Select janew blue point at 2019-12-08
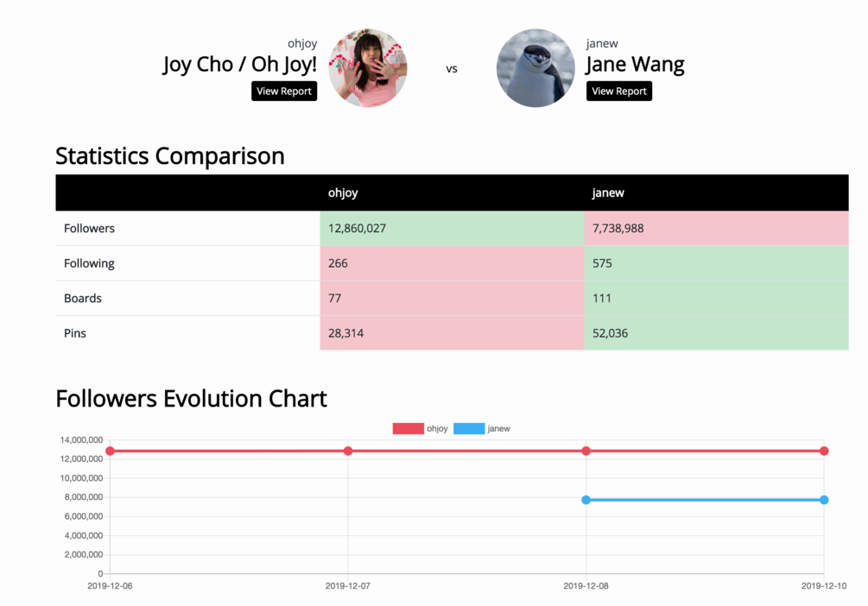The height and width of the screenshot is (606, 868). (586, 500)
